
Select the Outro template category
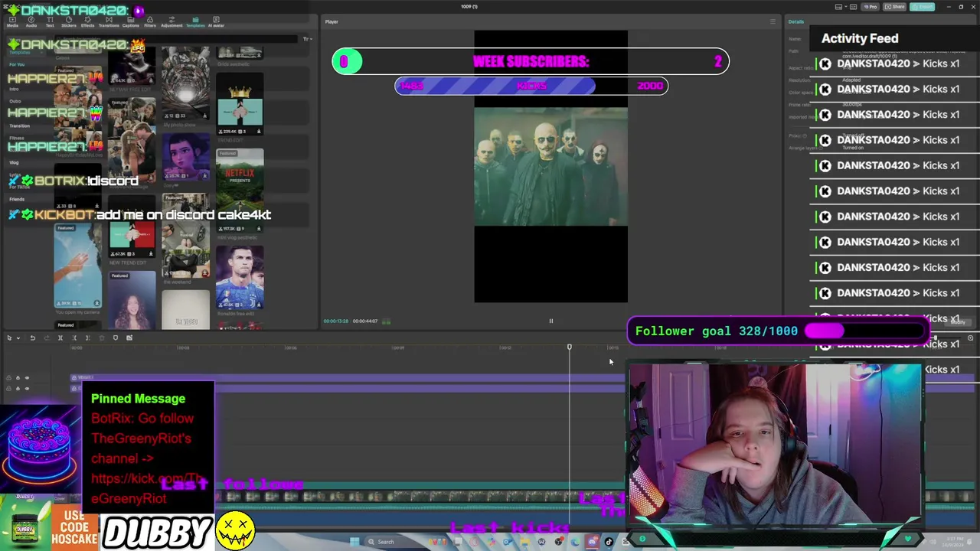tap(15, 101)
